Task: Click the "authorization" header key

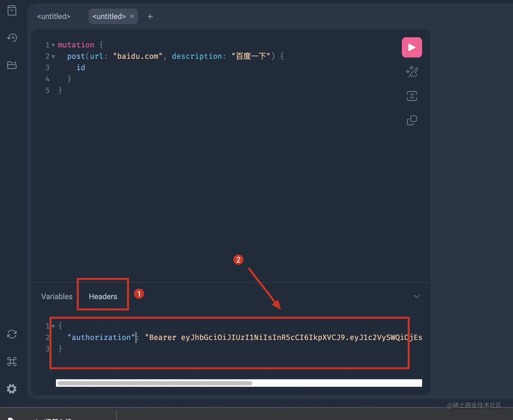Action: 101,337
